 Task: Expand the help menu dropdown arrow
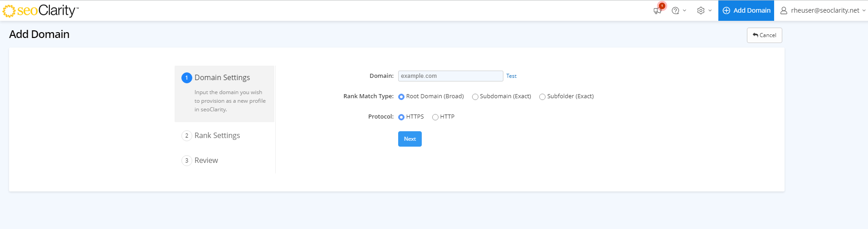(685, 10)
